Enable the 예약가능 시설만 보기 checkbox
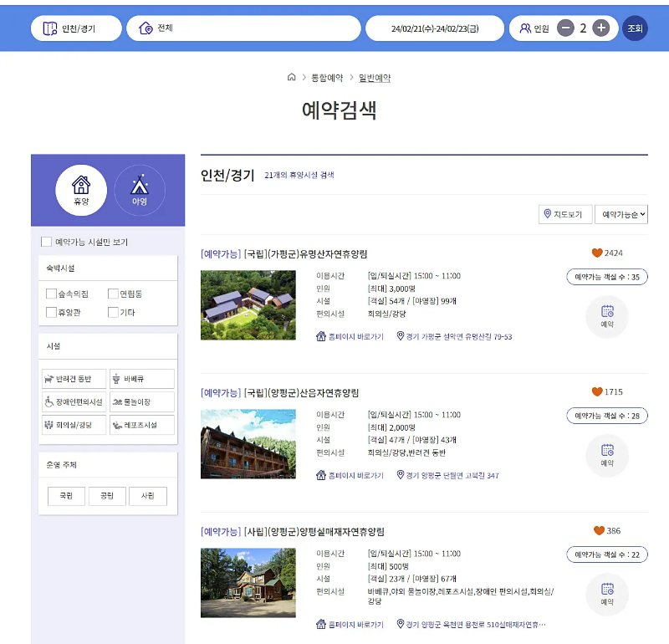 point(47,241)
